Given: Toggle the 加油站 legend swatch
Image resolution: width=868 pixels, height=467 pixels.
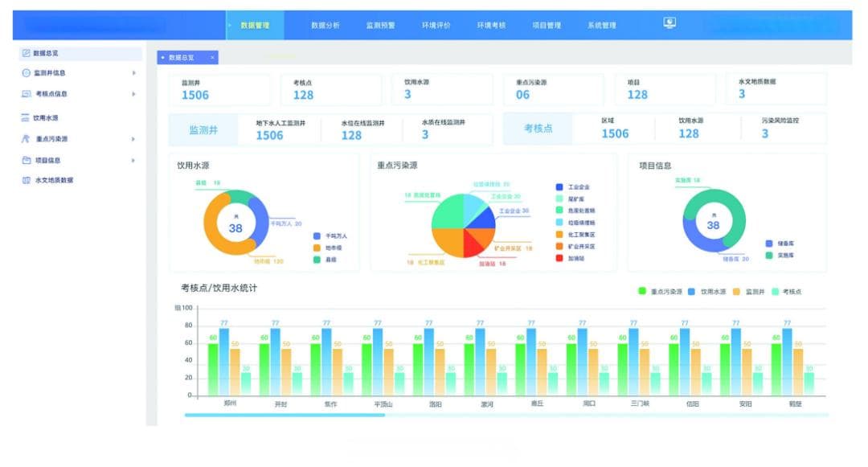Looking at the screenshot, I should pos(559,258).
